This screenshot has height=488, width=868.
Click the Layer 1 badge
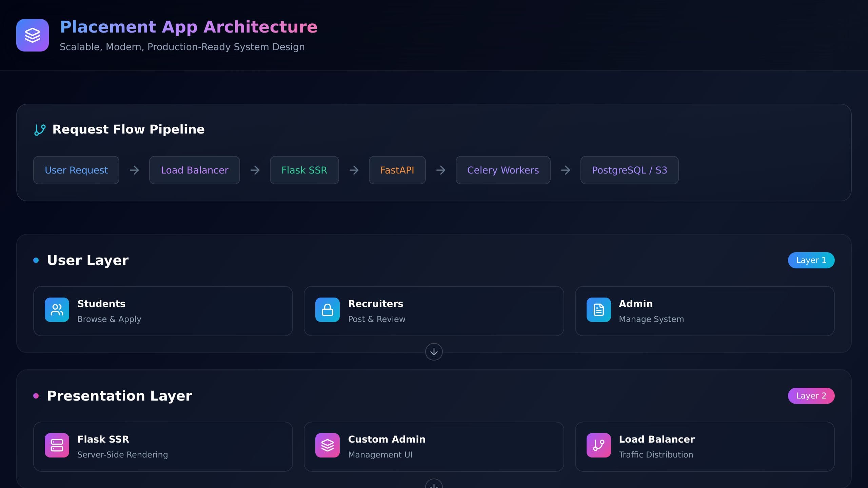(811, 260)
